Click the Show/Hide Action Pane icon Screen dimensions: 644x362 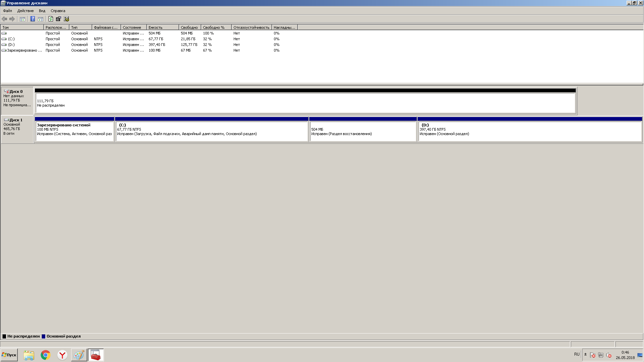coord(41,19)
